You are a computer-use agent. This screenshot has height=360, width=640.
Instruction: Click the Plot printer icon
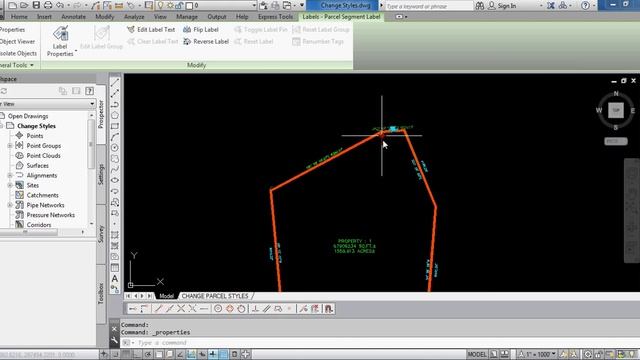pyautogui.click(x=48, y=5)
